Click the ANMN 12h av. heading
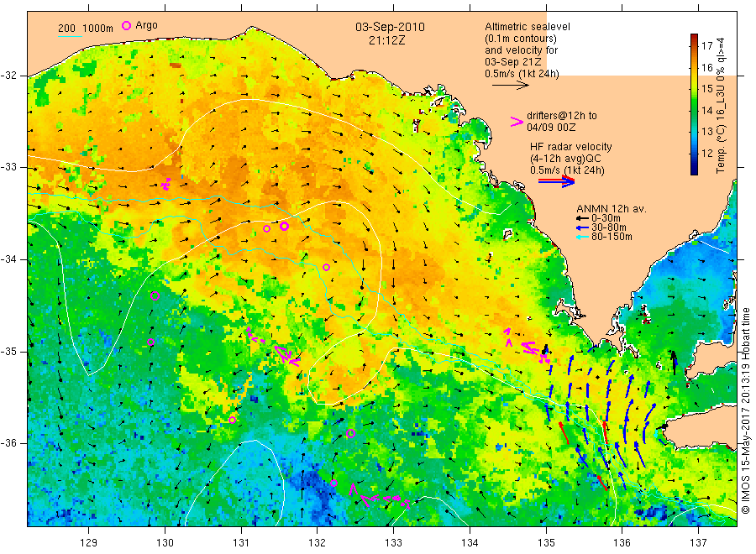 (x=612, y=209)
